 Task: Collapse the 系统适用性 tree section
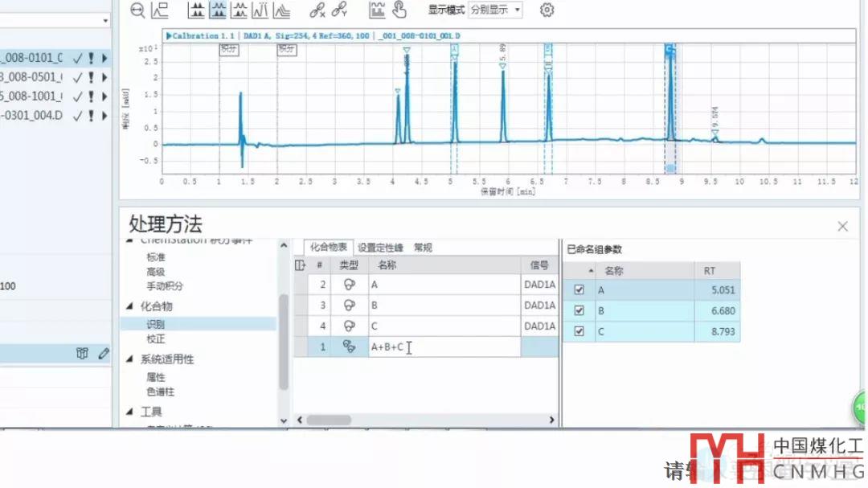coord(131,359)
